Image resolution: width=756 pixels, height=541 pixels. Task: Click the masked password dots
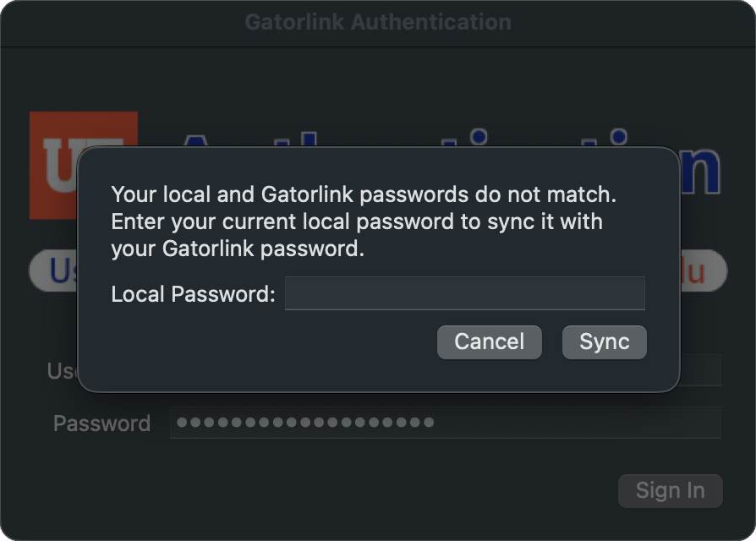304,422
